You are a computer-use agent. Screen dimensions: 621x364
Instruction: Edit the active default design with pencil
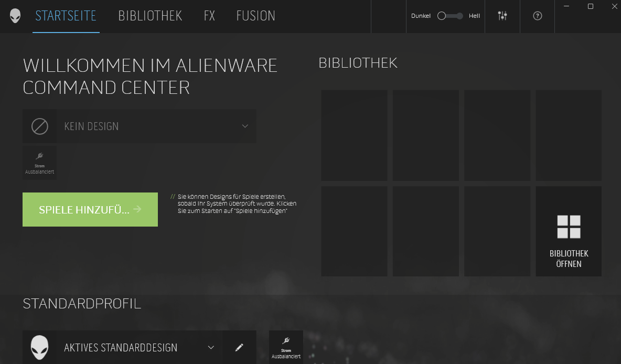click(x=239, y=347)
